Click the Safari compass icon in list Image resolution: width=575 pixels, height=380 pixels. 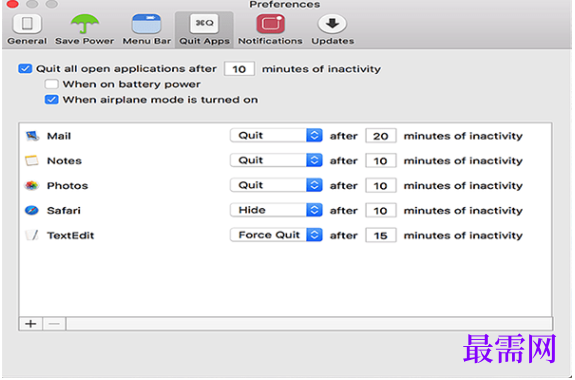click(x=32, y=211)
